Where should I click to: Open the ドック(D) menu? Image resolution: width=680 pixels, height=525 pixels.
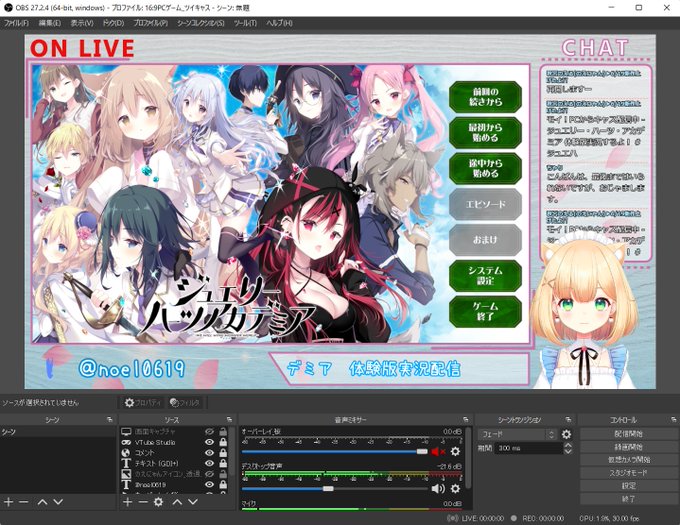pos(113,23)
